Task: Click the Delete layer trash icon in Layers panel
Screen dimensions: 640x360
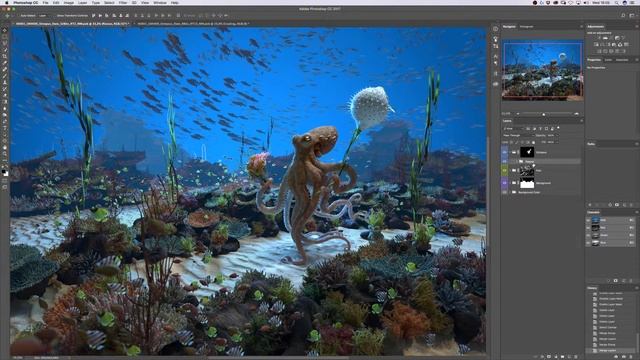Action: [x=576, y=356]
